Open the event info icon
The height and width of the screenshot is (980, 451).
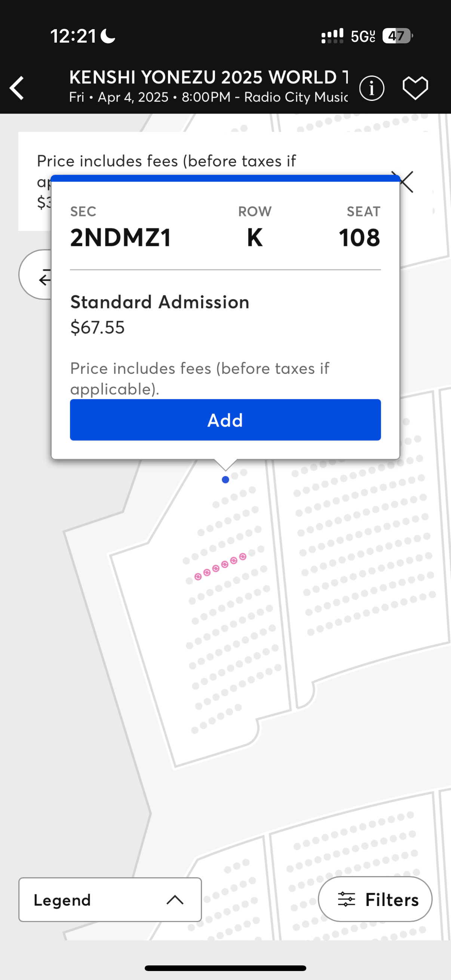tap(371, 88)
